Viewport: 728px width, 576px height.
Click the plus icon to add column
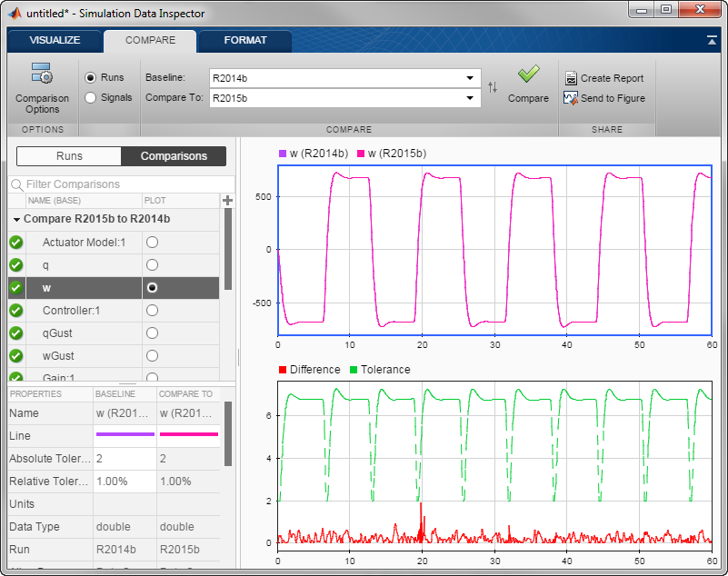point(227,201)
